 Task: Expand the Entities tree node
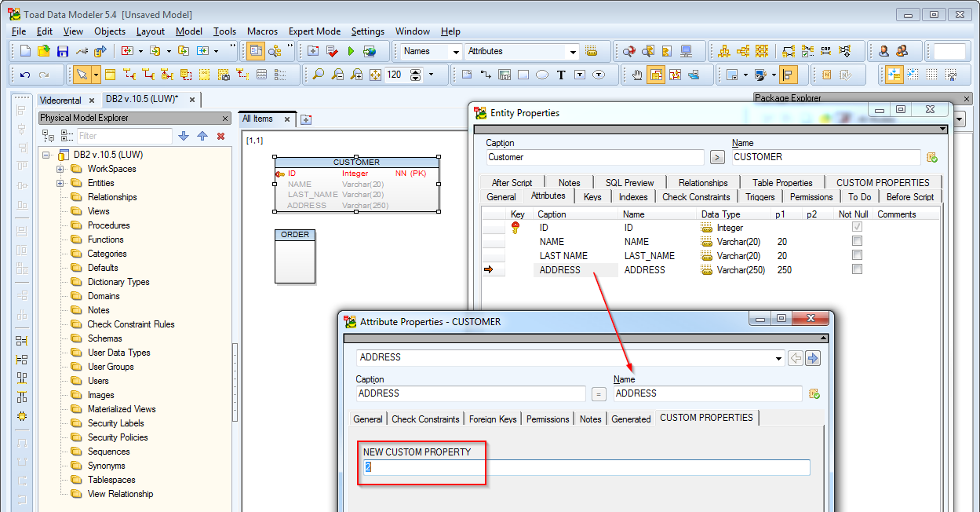click(60, 183)
